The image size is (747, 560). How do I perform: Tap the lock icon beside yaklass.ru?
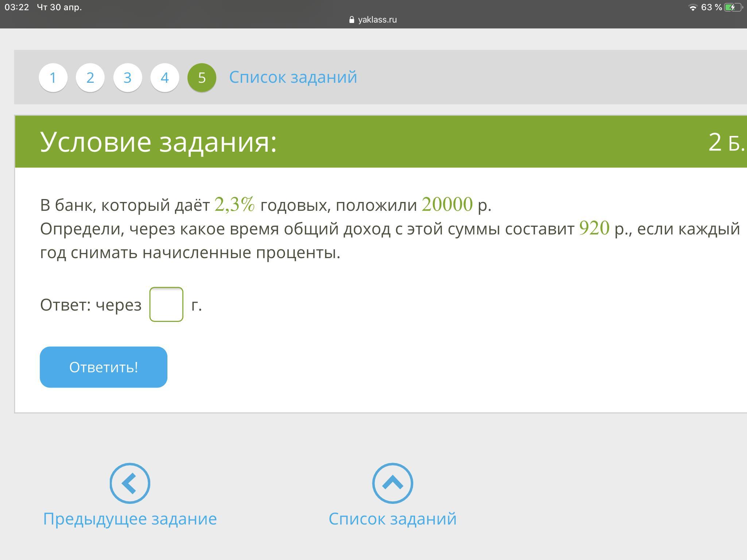pyautogui.click(x=352, y=20)
